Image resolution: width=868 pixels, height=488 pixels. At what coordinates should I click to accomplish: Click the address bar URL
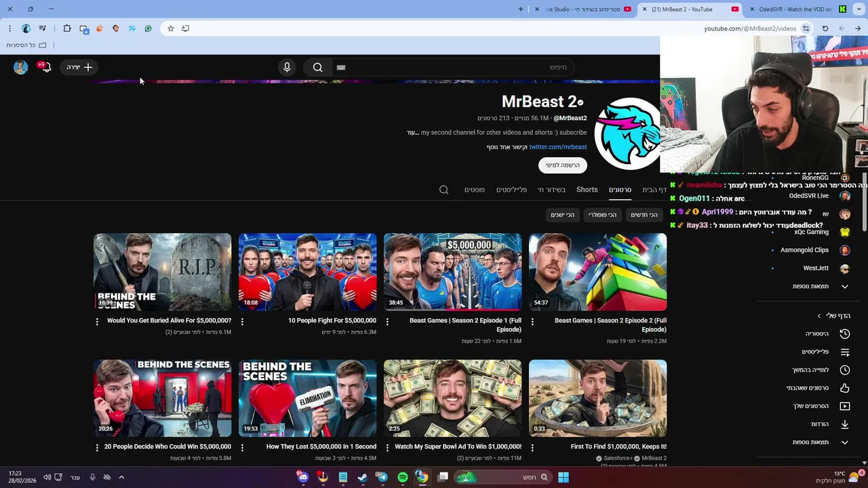click(749, 28)
